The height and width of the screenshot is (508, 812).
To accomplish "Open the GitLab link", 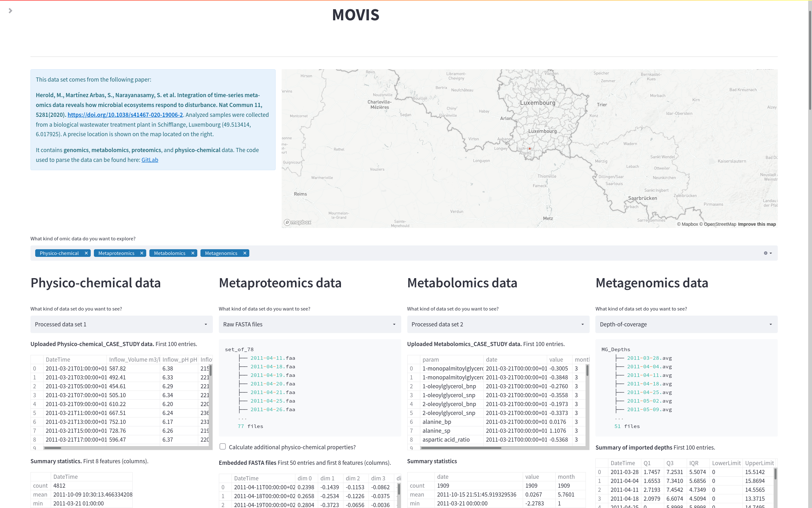I will coord(150,160).
